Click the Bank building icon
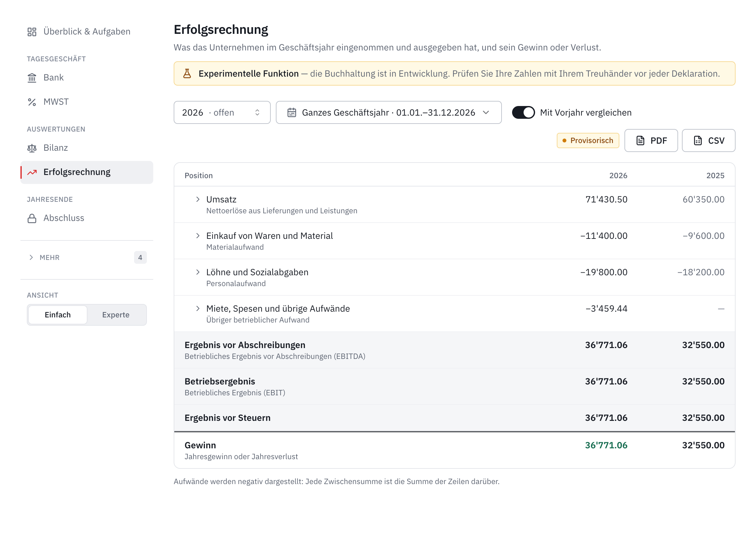Viewport: 756px width, 539px height. (32, 78)
